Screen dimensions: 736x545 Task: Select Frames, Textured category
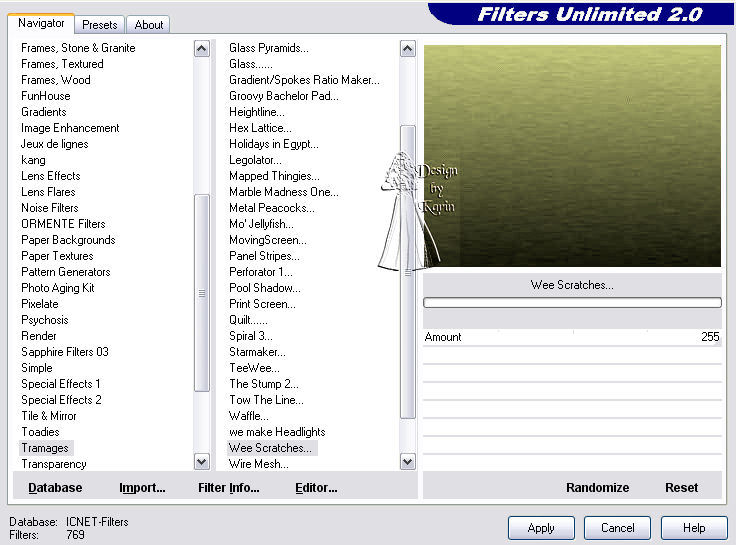click(x=62, y=64)
